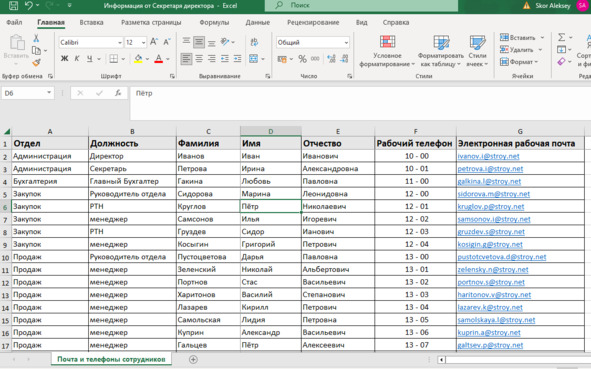The width and height of the screenshot is (591, 369).
Task: Open Cell Styles (Стили ячеек)
Action: point(477,51)
